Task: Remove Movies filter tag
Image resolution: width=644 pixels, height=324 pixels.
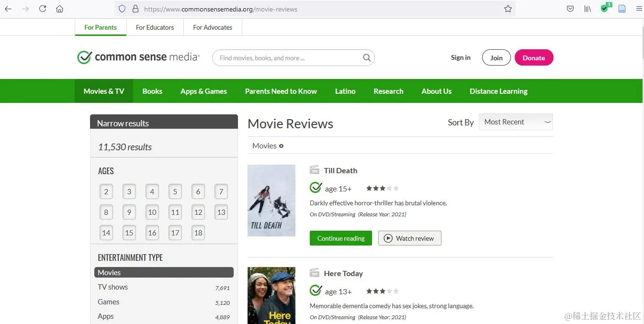Action: 281,146
